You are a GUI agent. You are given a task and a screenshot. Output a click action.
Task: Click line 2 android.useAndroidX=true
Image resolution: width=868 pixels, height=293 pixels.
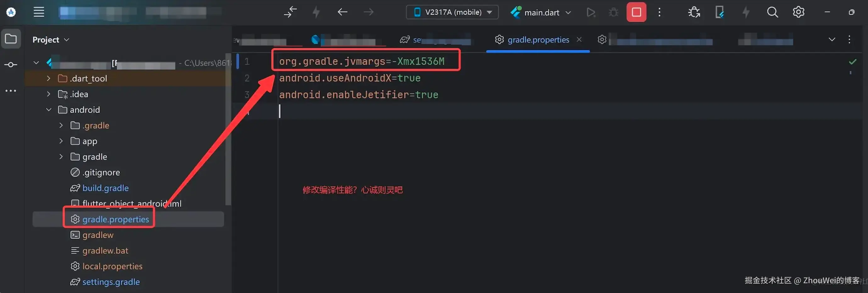coord(350,78)
